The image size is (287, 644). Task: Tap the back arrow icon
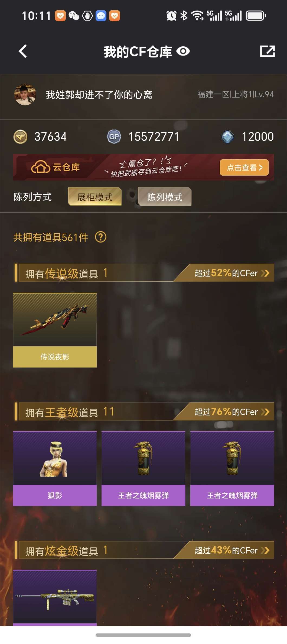click(23, 51)
